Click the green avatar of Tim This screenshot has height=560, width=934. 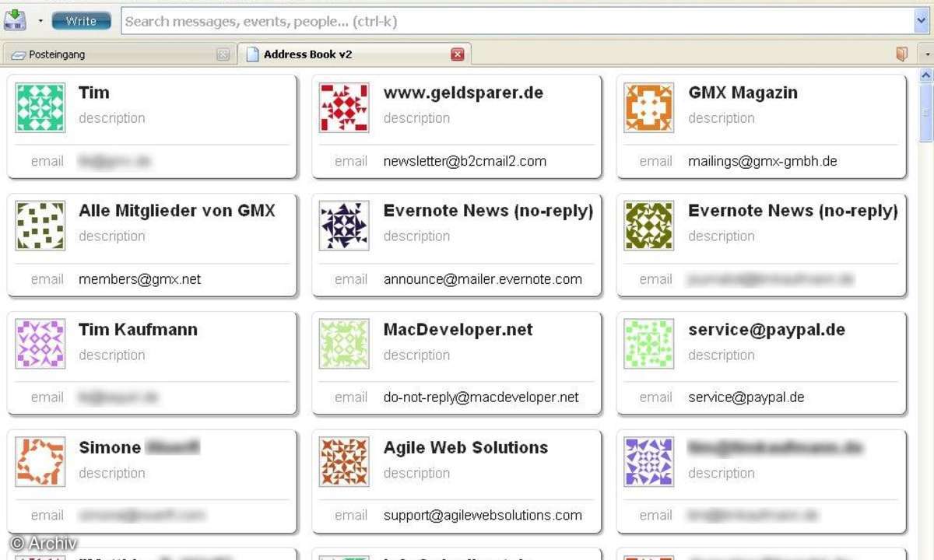40,108
